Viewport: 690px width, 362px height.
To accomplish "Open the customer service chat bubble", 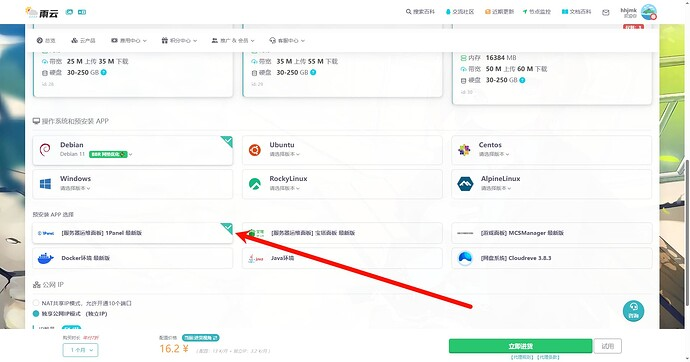I will tap(633, 311).
